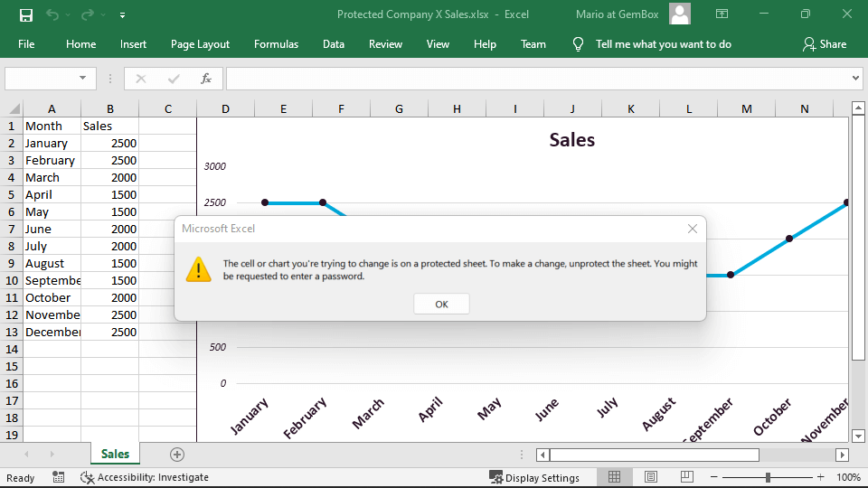Image resolution: width=868 pixels, height=488 pixels.
Task: Click the Tell me search field
Action: coord(663,43)
